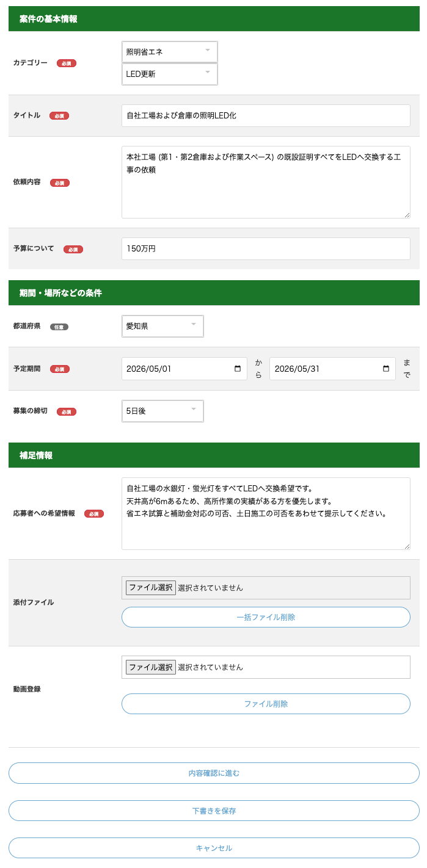This screenshot has width=427, height=868.
Task: Save draft with 下書きを保存
Action: coord(214,811)
